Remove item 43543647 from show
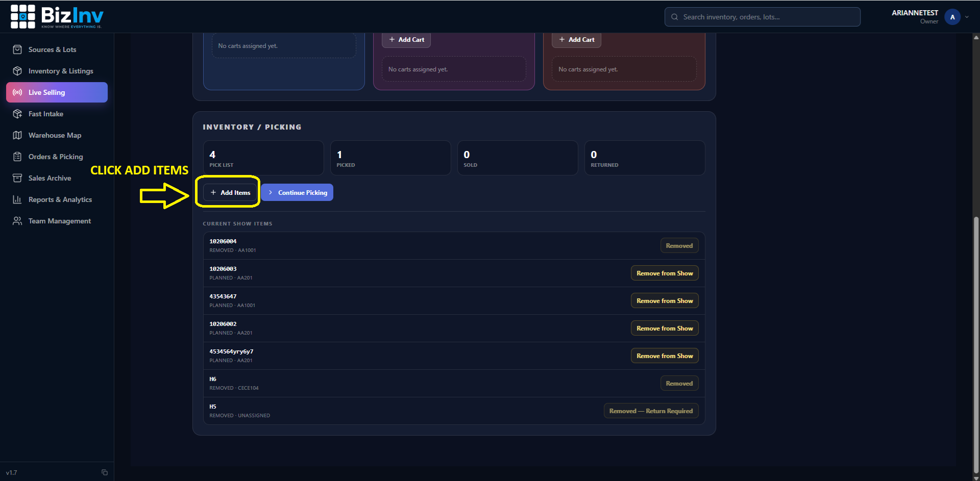 coord(665,300)
